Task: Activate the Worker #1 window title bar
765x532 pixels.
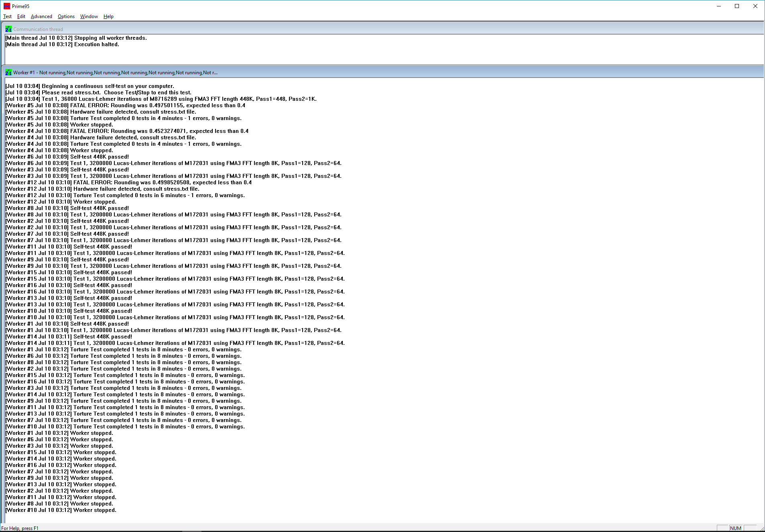Action: (x=382, y=72)
